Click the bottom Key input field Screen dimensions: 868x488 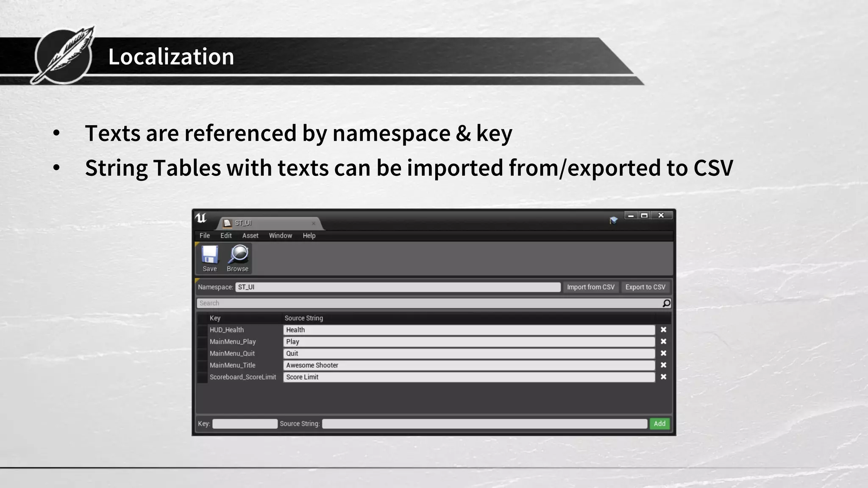(245, 424)
